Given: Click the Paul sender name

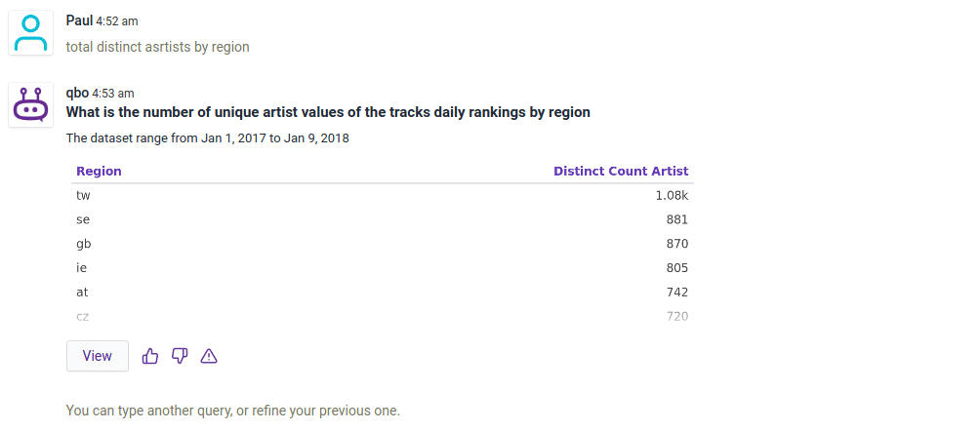Looking at the screenshot, I should (79, 20).
